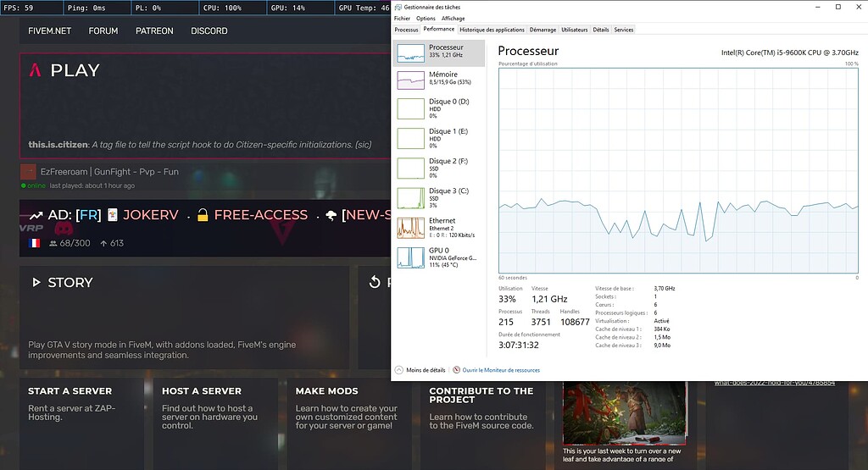Open the Affichage menu
Screen dimensions: 868x470
click(453, 18)
